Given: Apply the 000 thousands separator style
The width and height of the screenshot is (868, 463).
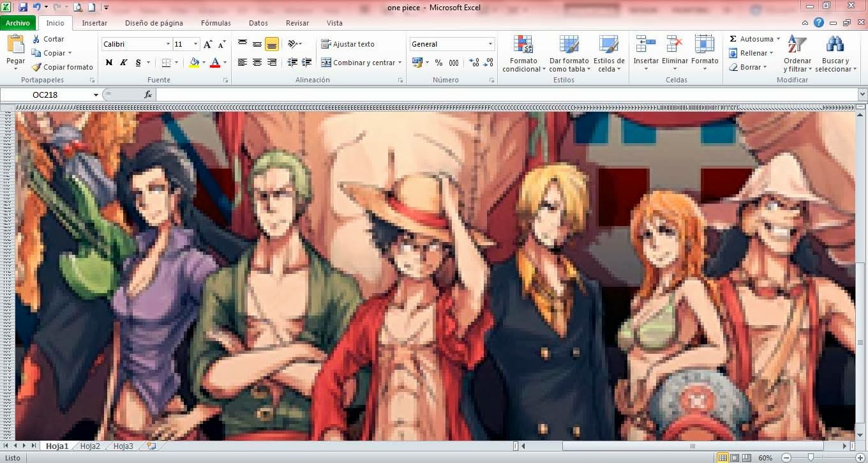Looking at the screenshot, I should [453, 63].
